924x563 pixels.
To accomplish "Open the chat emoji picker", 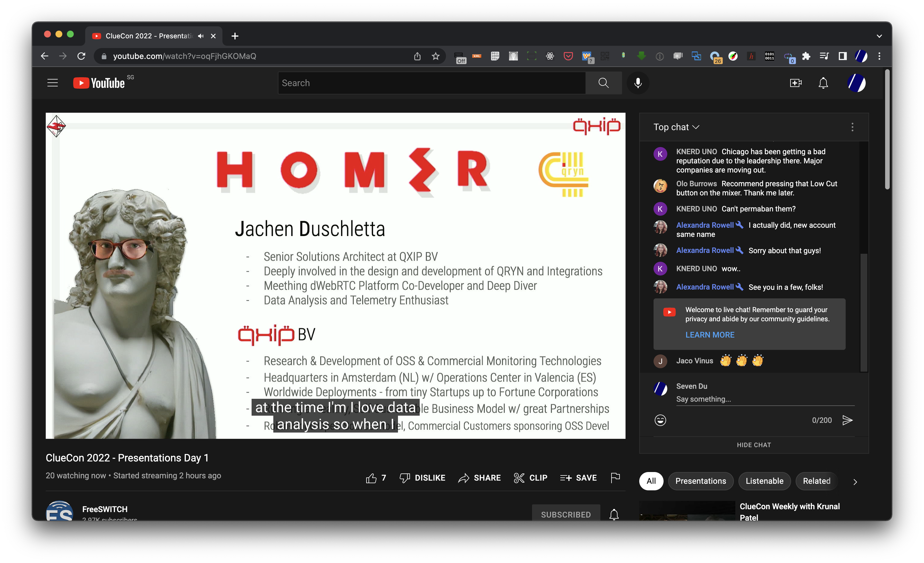I will [x=660, y=420].
